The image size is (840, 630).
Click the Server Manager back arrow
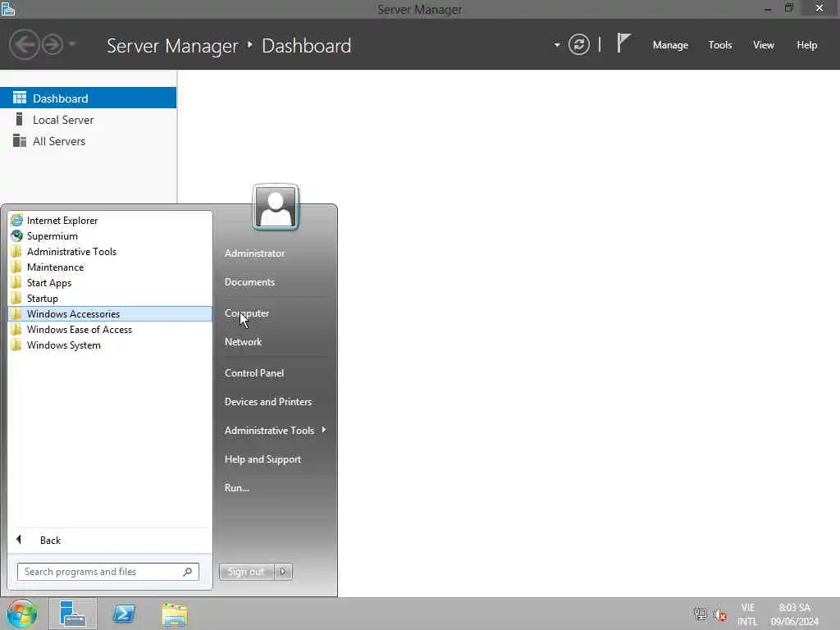coord(24,44)
